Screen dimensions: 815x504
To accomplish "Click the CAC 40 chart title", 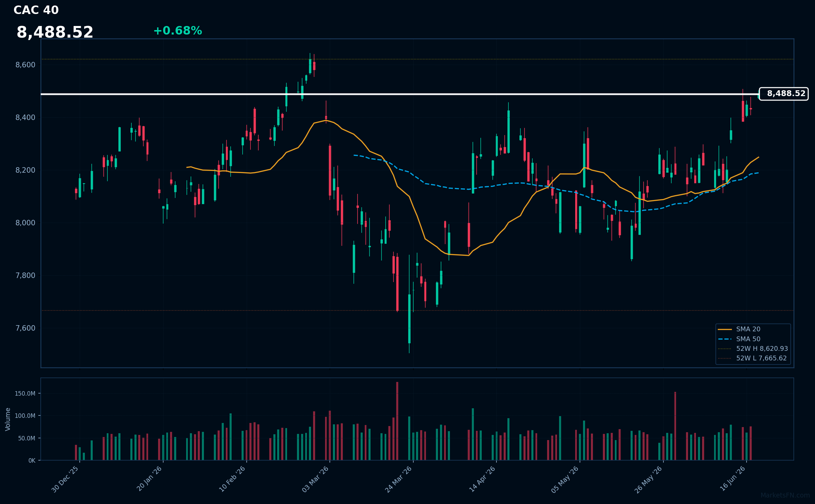I will [36, 10].
